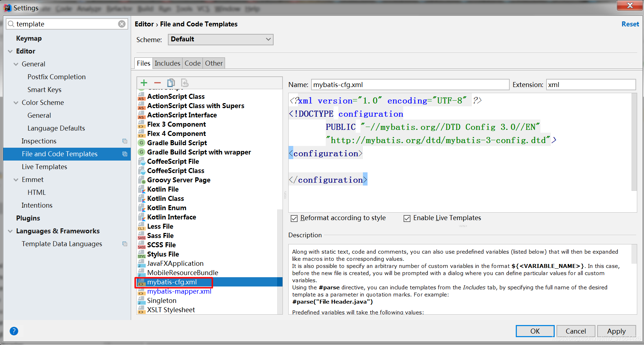Uncheck Reformat according to style

click(294, 218)
